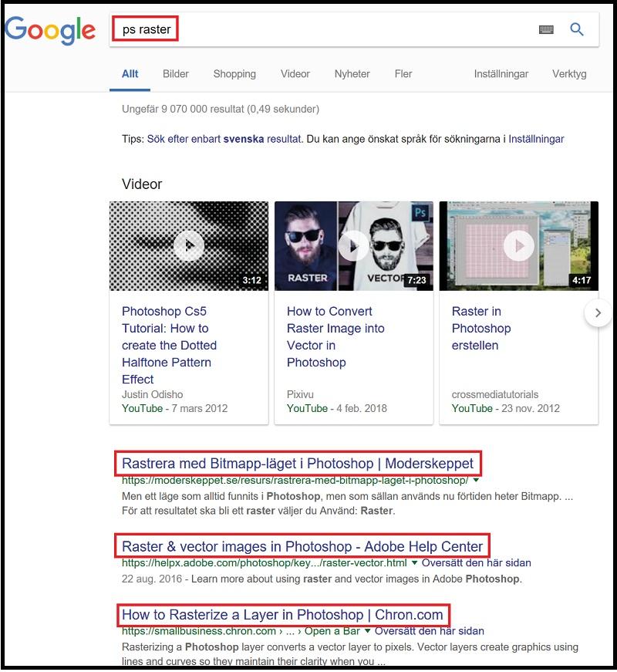Open the Videor tab

coord(295,74)
